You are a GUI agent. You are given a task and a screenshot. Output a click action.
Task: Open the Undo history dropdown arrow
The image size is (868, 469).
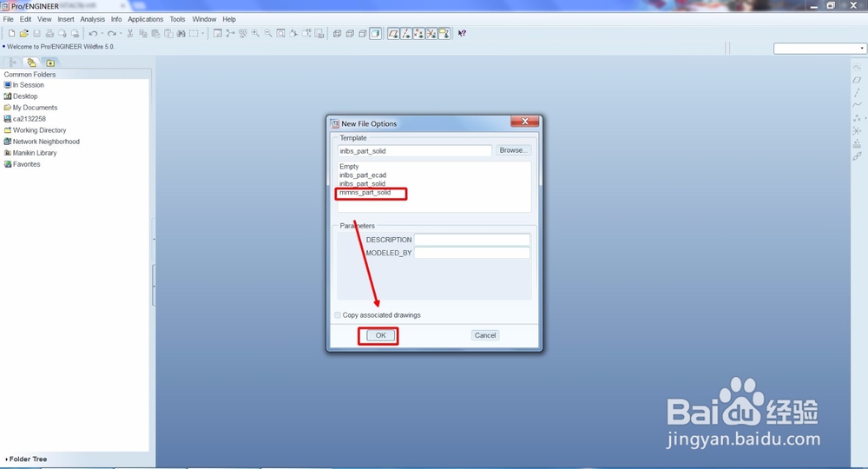102,34
